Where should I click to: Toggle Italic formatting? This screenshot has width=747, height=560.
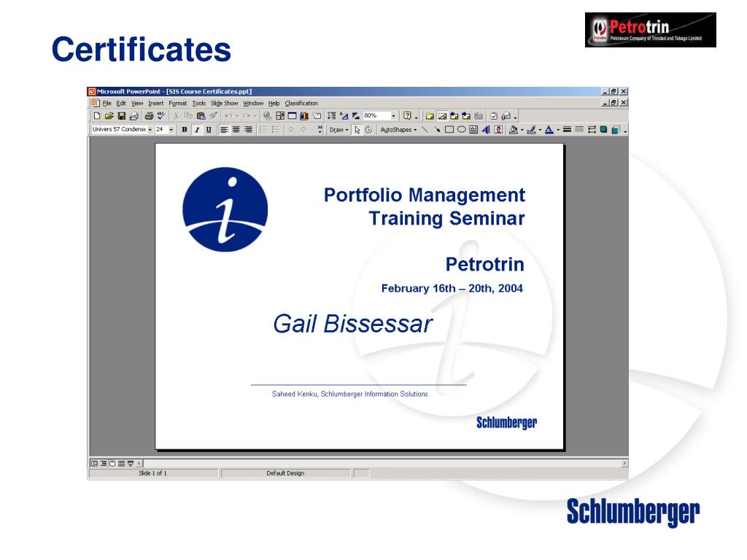point(197,130)
